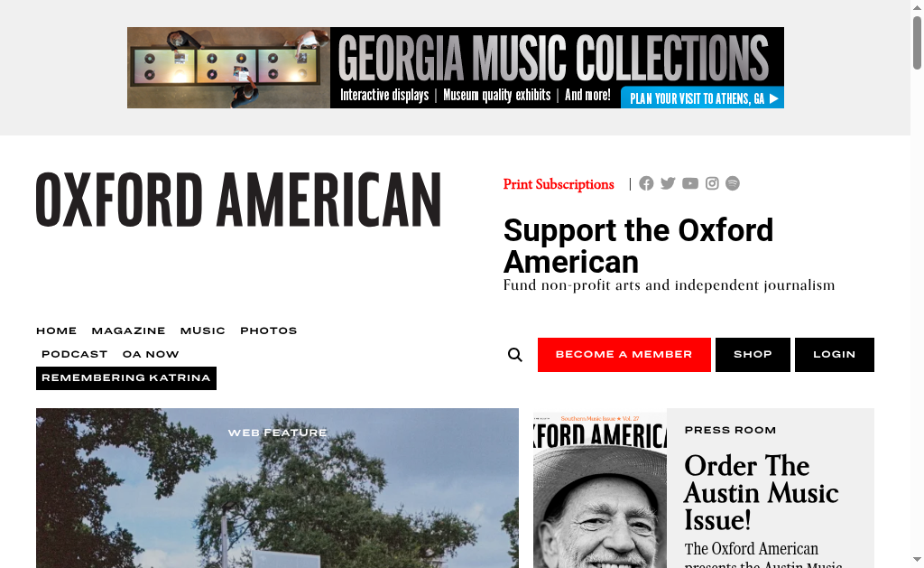Go to the Music section
The width and height of the screenshot is (924, 568).
203,331
